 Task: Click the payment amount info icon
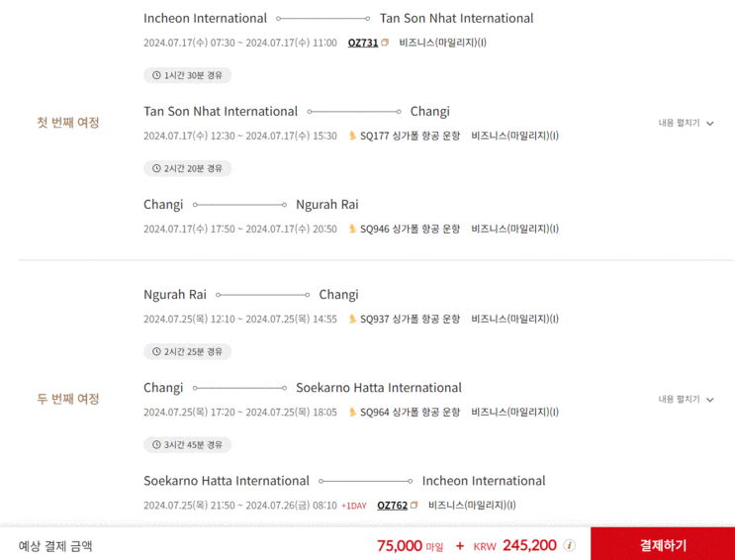click(570, 545)
